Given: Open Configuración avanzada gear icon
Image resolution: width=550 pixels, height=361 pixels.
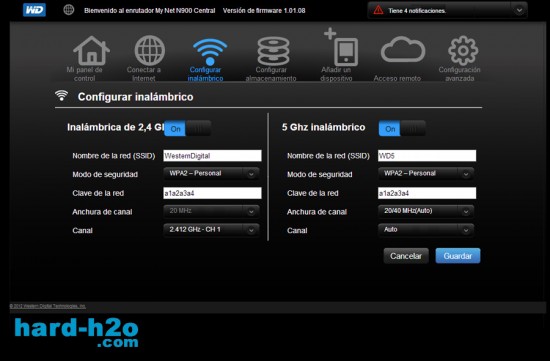Looking at the screenshot, I should click(x=463, y=51).
